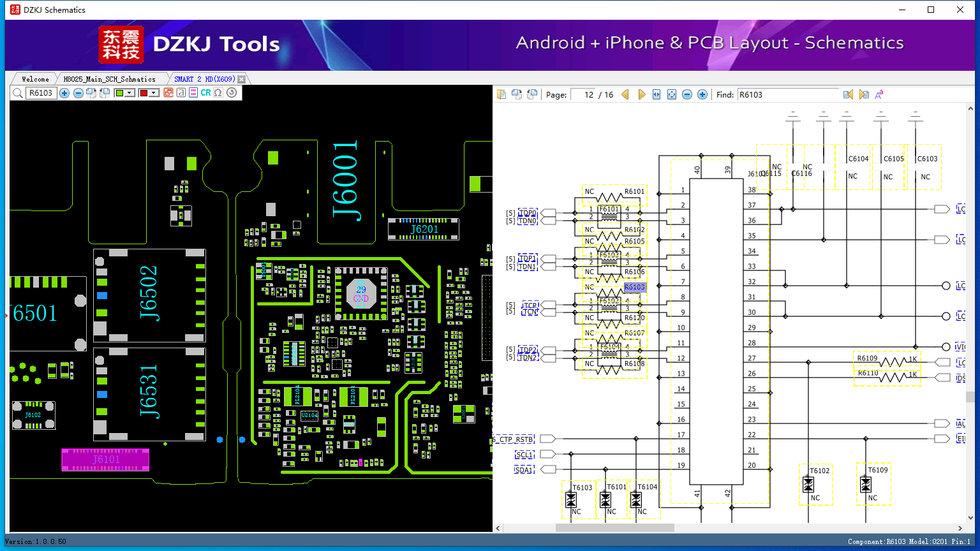Select the magenta J6101 connector on PCB
The width and height of the screenshot is (980, 551).
pos(105,460)
